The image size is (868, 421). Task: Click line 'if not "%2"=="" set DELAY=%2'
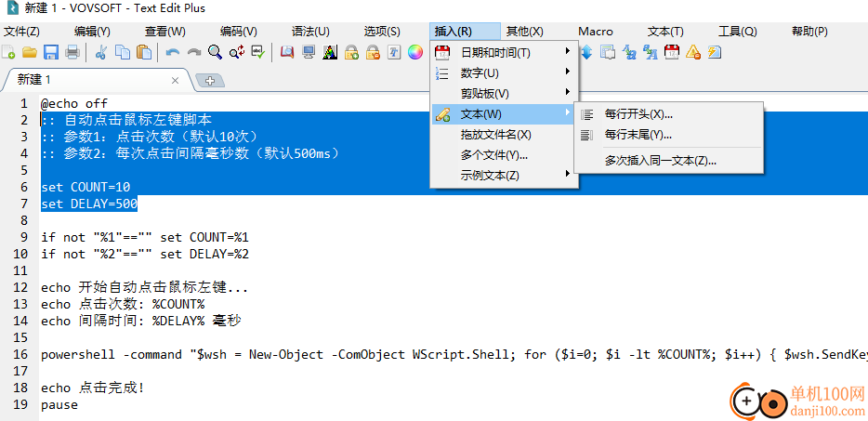coord(145,255)
